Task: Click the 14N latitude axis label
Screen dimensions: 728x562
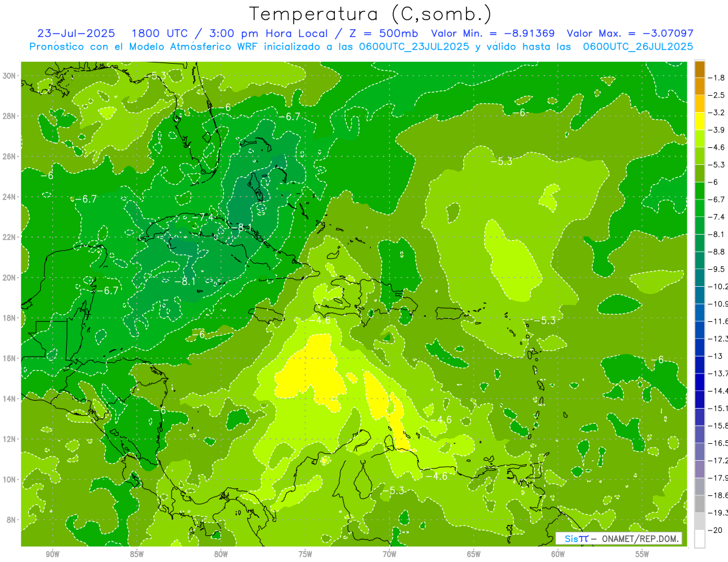Action: (9, 398)
